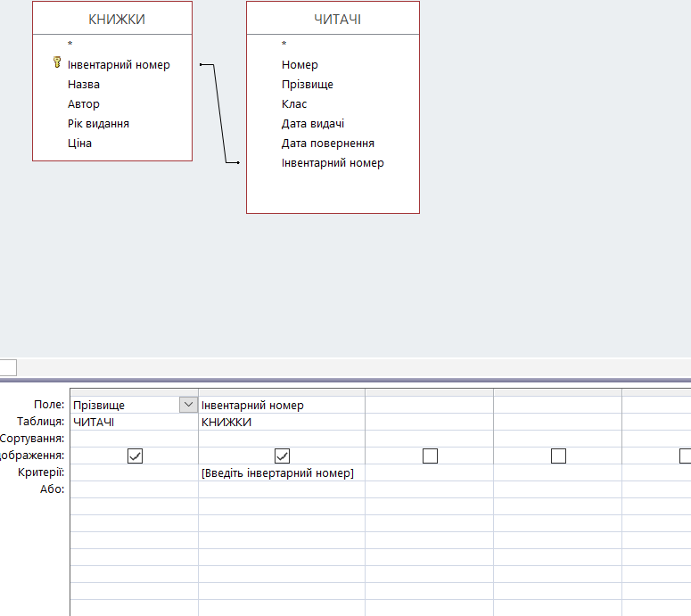691x616 pixels.
Task: Click the Поле cell containing Інвентарний номер
Action: 282,405
